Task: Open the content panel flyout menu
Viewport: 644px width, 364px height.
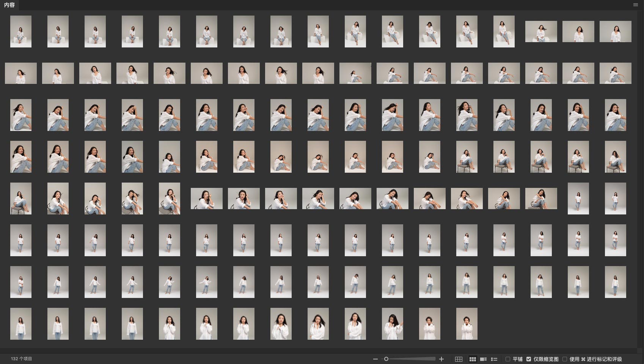Action: click(x=635, y=5)
